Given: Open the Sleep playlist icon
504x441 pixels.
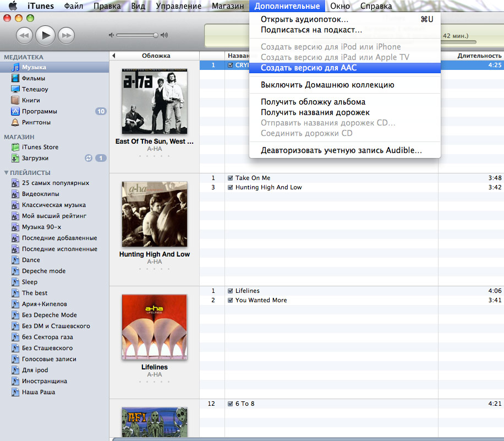Looking at the screenshot, I should click(x=15, y=282).
